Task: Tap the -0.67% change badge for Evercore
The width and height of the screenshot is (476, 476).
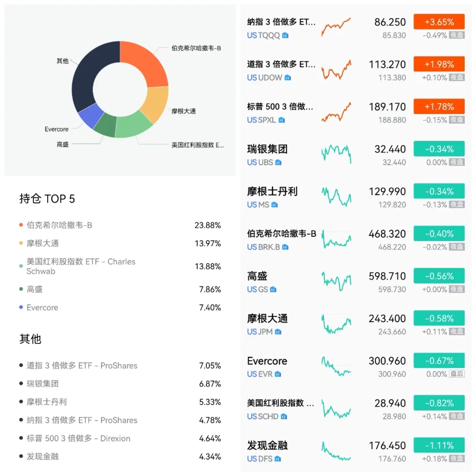Action: [439, 361]
